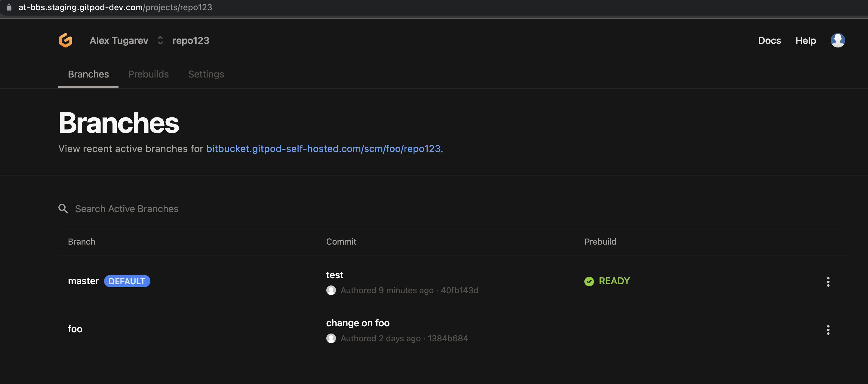Open the bitbucket repository link
The width and height of the screenshot is (868, 384).
[x=323, y=148]
